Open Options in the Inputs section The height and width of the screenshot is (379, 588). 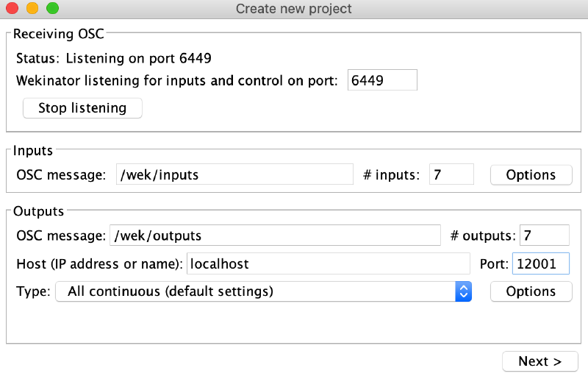[x=531, y=174]
